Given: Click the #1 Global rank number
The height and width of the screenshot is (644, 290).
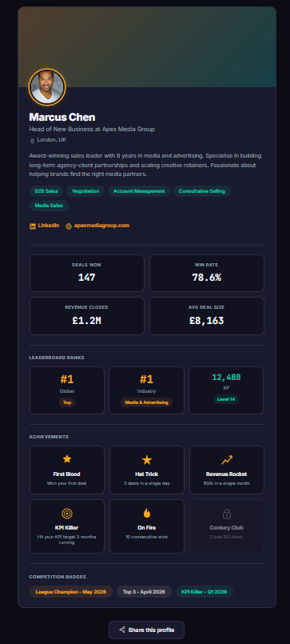Looking at the screenshot, I should point(67,379).
